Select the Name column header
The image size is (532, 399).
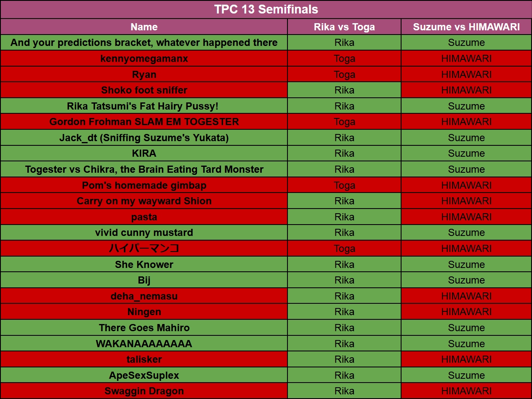(144, 27)
